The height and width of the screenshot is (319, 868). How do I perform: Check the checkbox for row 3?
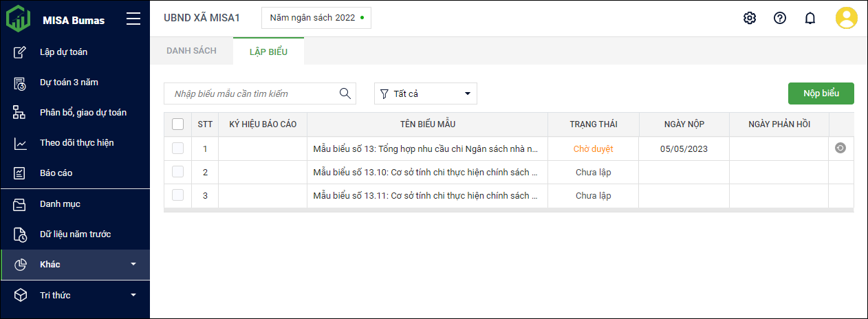[177, 195]
